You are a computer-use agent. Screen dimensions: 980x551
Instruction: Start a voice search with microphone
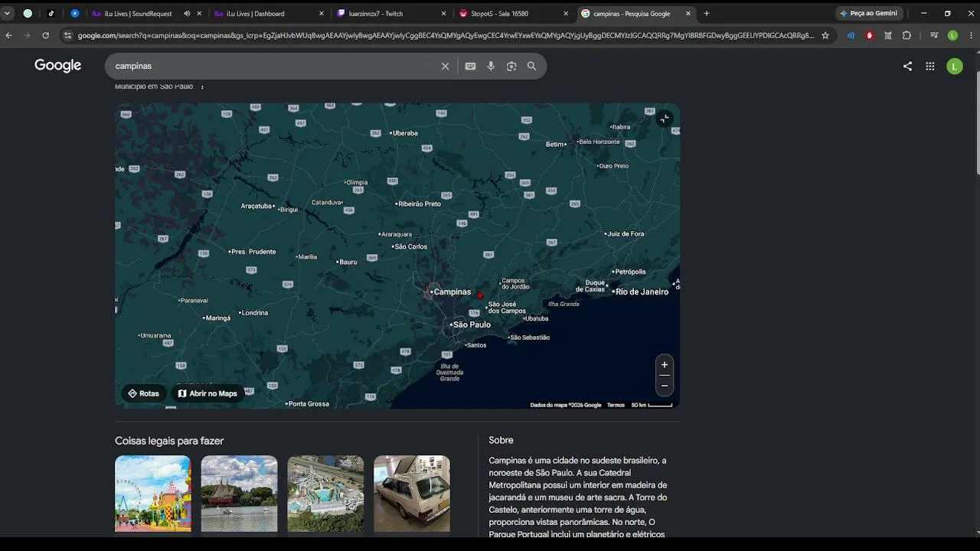(491, 66)
